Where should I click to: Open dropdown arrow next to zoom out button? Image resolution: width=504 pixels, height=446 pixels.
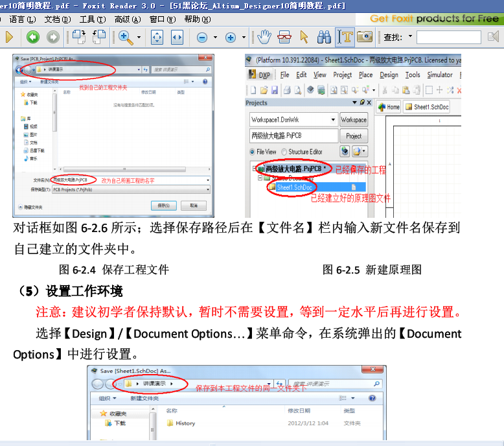click(x=215, y=38)
